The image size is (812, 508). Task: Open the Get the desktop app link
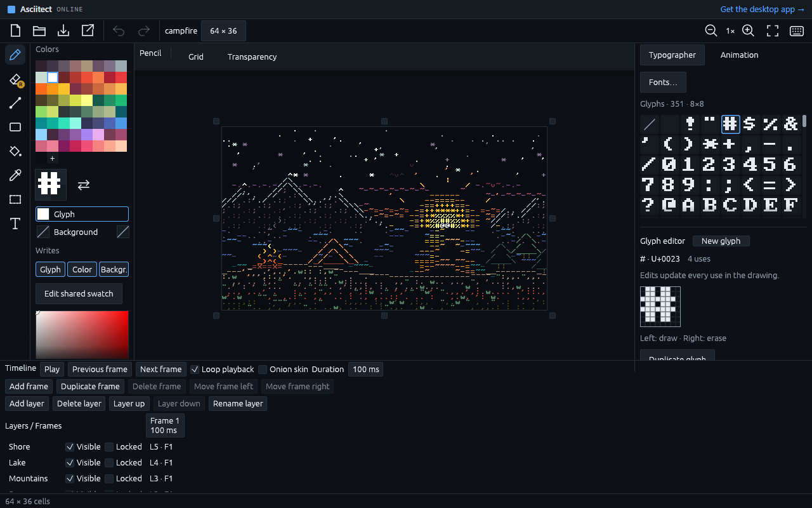click(763, 10)
